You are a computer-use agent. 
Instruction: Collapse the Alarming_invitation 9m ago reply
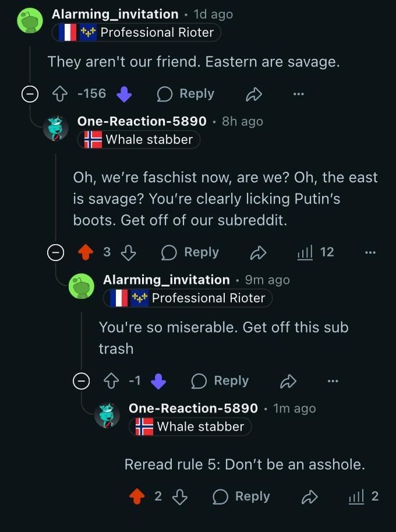click(81, 381)
